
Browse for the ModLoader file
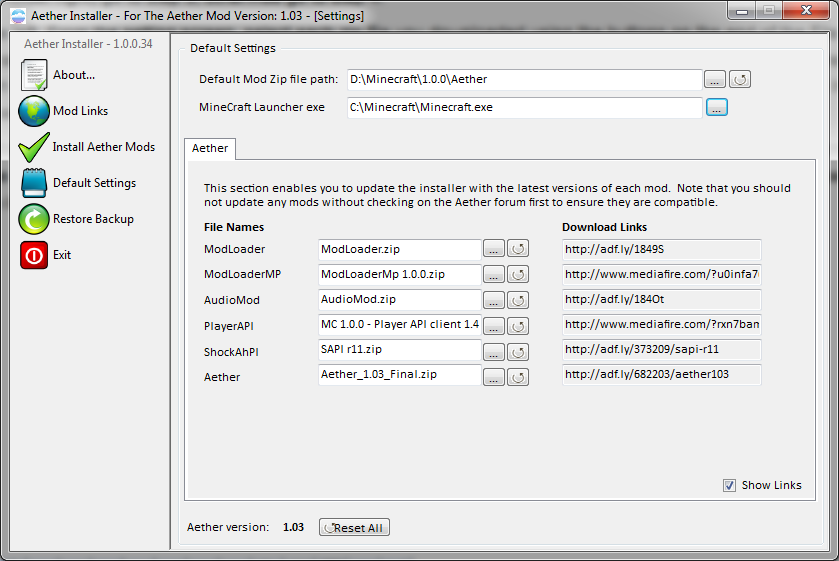tap(493, 249)
